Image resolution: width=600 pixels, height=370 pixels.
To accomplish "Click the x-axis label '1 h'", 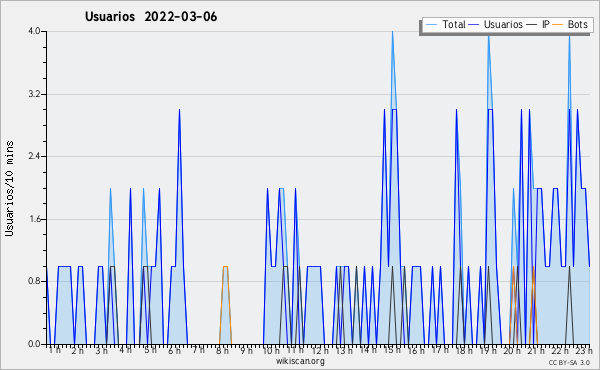I will point(54,350).
